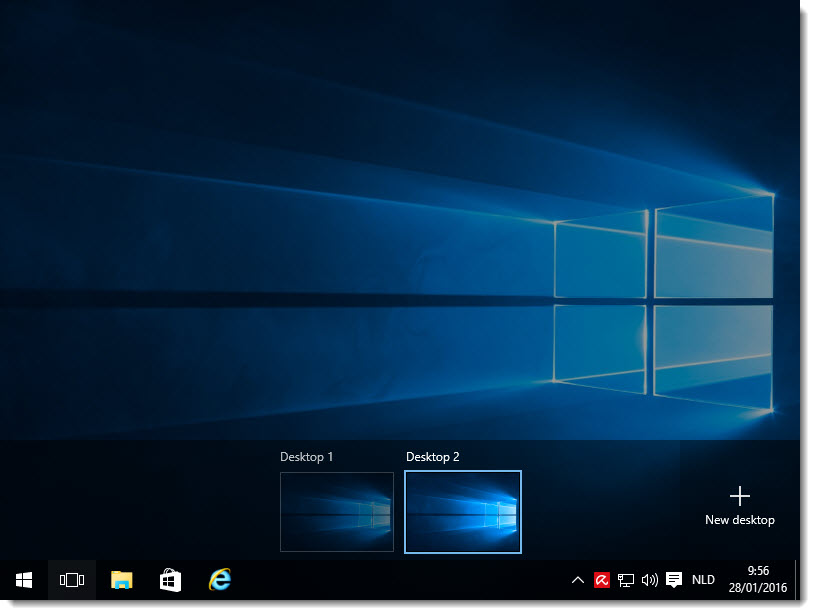
Task: Show hidden system tray icons
Action: (577, 580)
